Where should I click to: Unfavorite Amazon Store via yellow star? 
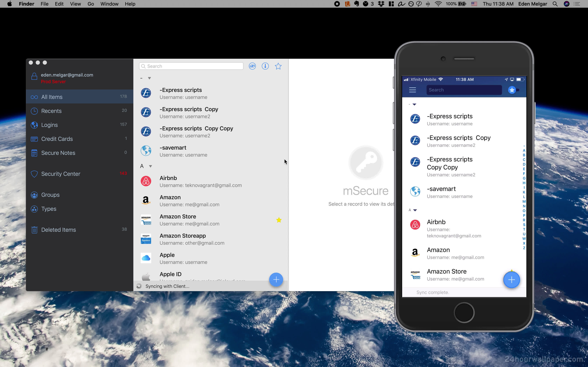pos(279,220)
